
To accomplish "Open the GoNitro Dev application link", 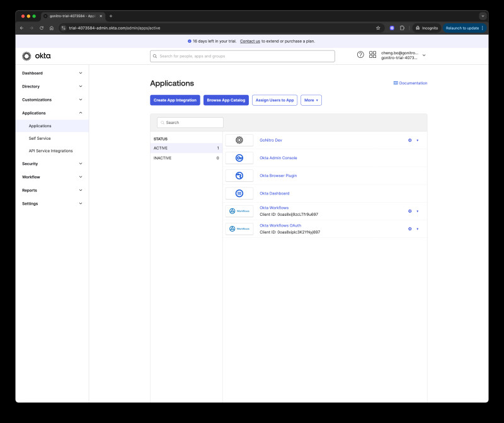I will (x=271, y=140).
